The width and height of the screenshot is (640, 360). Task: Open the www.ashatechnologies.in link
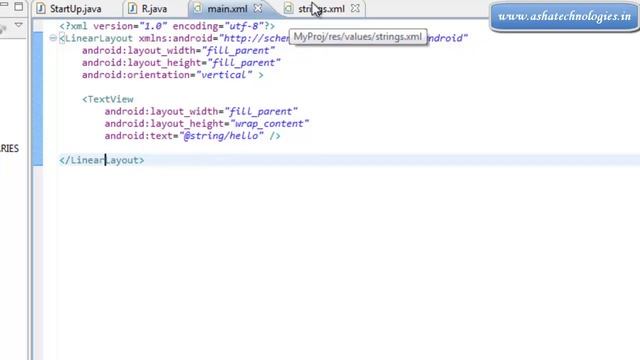564,17
